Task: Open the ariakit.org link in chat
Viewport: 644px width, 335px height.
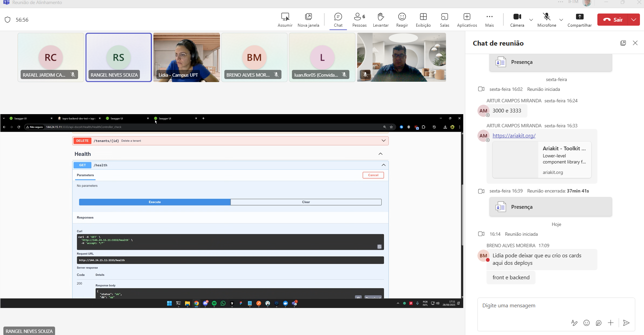Action: click(x=514, y=135)
